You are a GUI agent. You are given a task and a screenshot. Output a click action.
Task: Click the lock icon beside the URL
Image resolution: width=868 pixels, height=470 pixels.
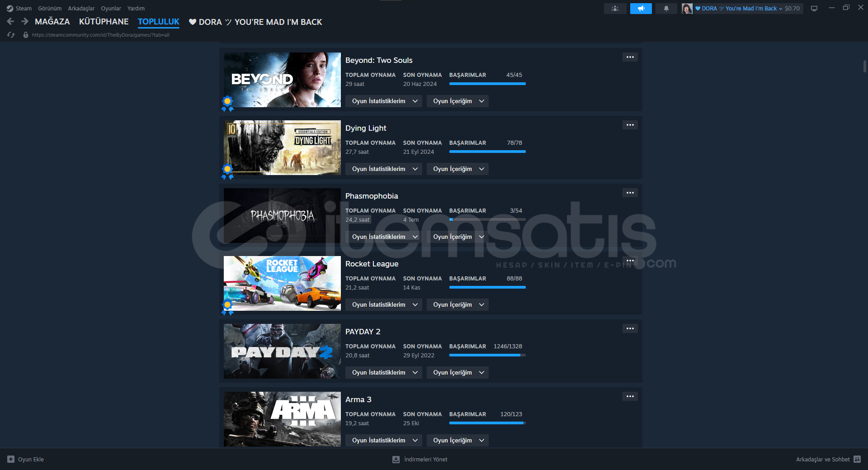26,35
